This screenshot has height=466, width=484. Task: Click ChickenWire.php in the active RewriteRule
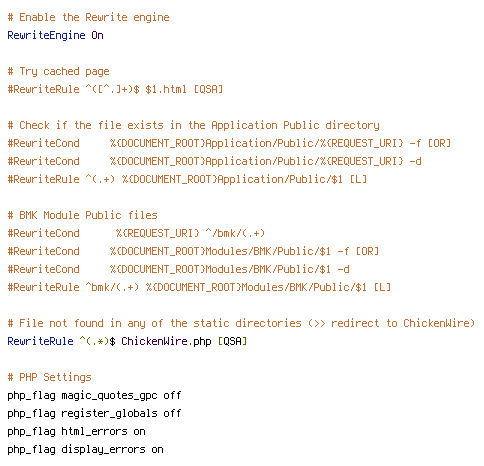pos(166,342)
